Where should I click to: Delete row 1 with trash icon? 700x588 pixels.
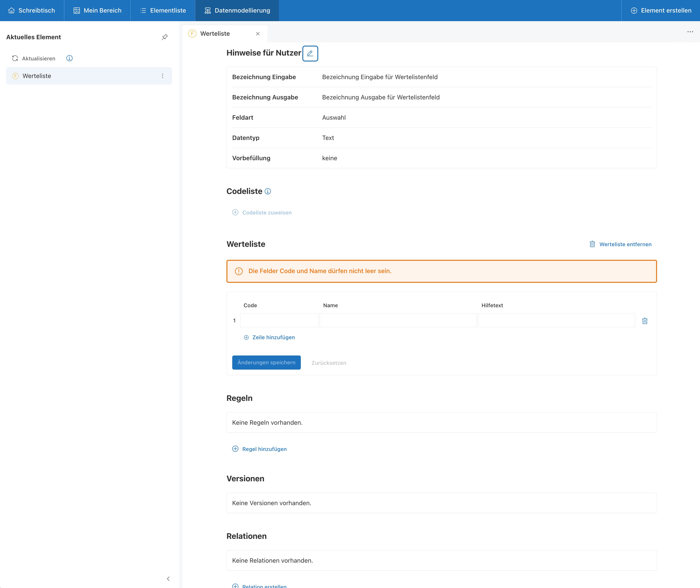pyautogui.click(x=645, y=321)
